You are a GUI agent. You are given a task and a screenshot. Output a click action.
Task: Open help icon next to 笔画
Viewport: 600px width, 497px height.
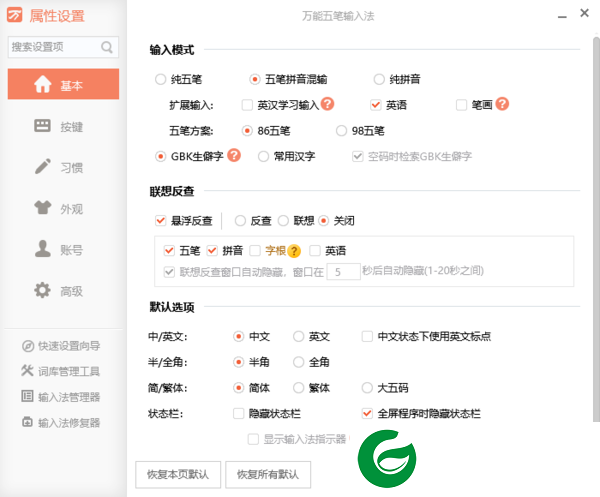pos(502,104)
